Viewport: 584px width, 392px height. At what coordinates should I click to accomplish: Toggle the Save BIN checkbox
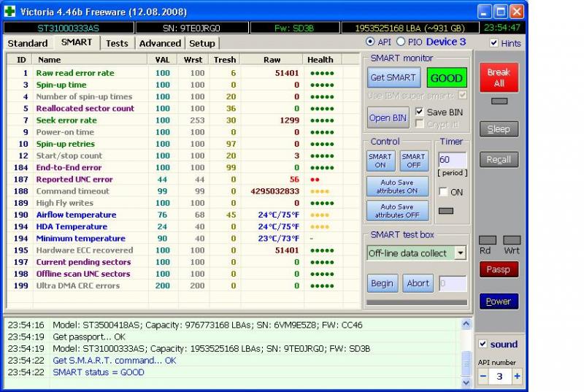click(x=419, y=112)
